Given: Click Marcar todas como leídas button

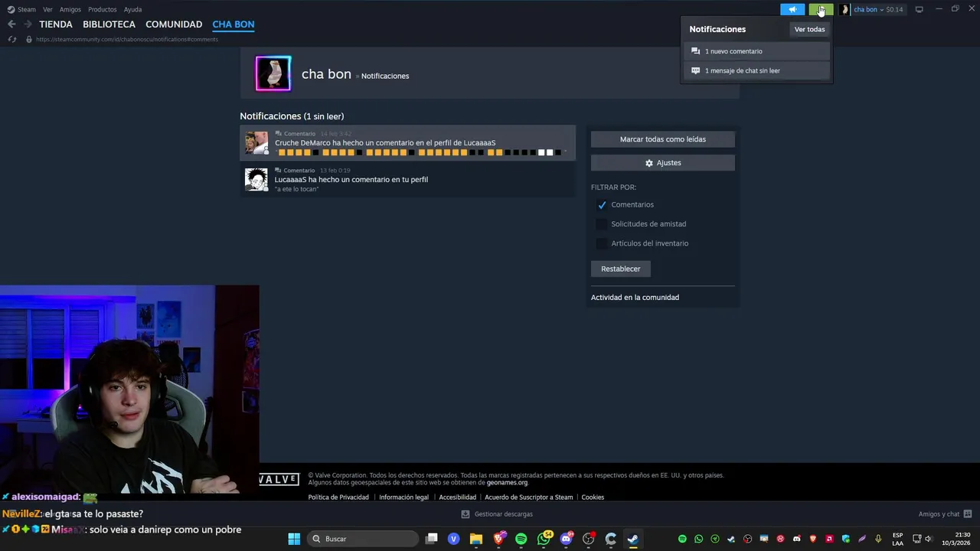Looking at the screenshot, I should [663, 139].
